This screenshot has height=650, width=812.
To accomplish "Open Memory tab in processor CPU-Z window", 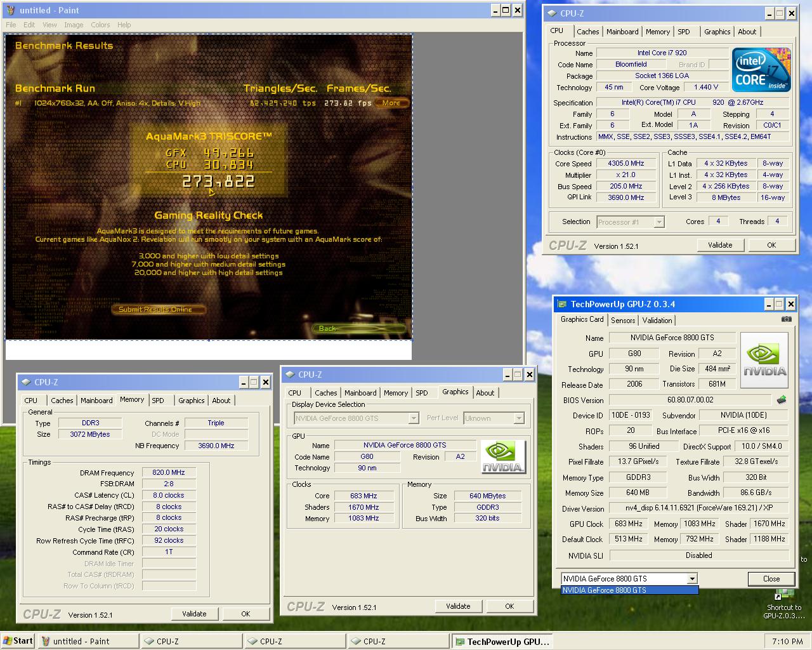I will point(658,32).
